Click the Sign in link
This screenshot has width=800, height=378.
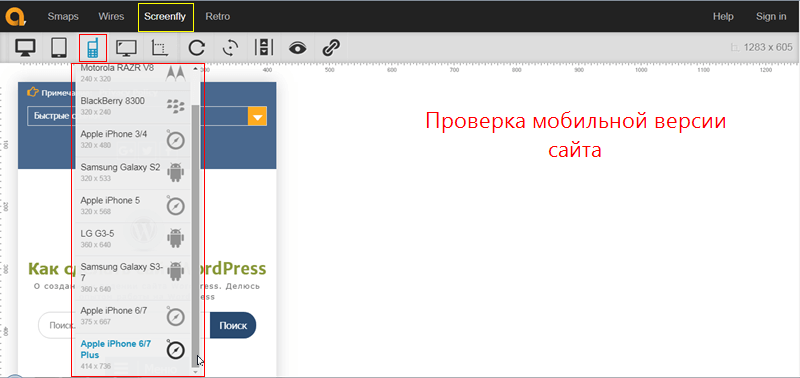point(771,16)
